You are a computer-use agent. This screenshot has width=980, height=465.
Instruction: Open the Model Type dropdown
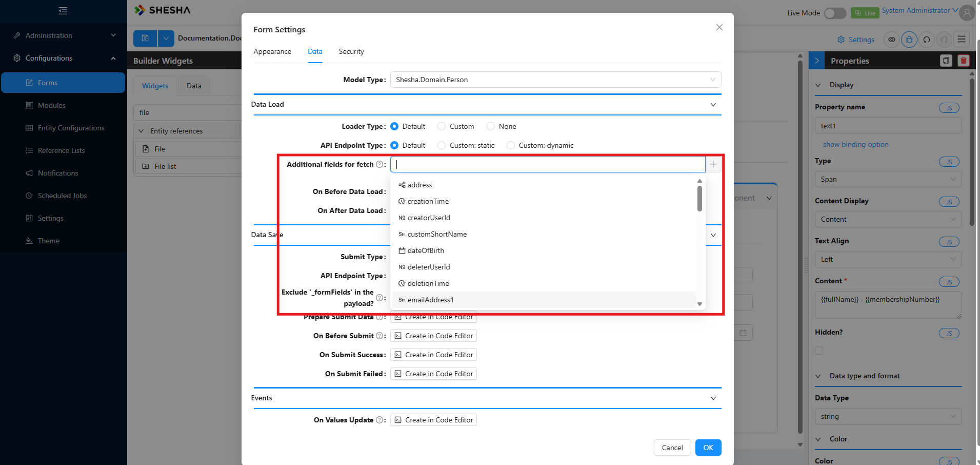[555, 80]
